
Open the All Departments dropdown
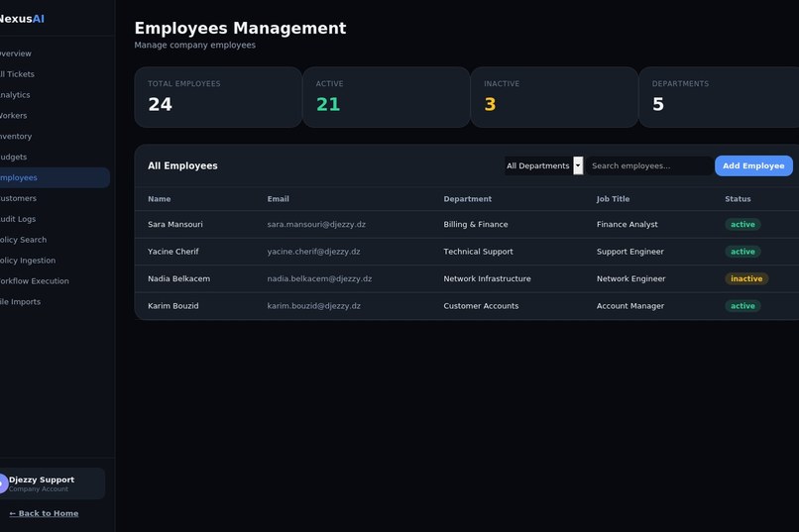click(543, 166)
